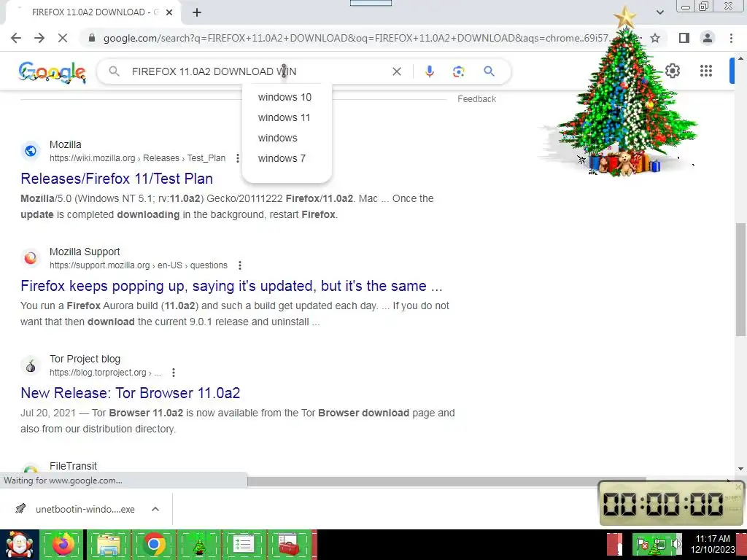Switch to Chrome on the taskbar
747x560 pixels.
point(153,545)
